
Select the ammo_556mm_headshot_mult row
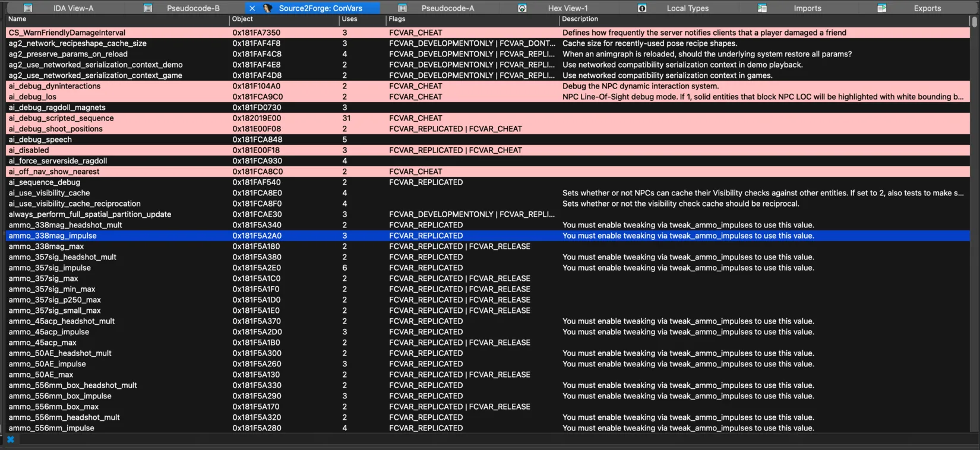[x=488, y=417]
